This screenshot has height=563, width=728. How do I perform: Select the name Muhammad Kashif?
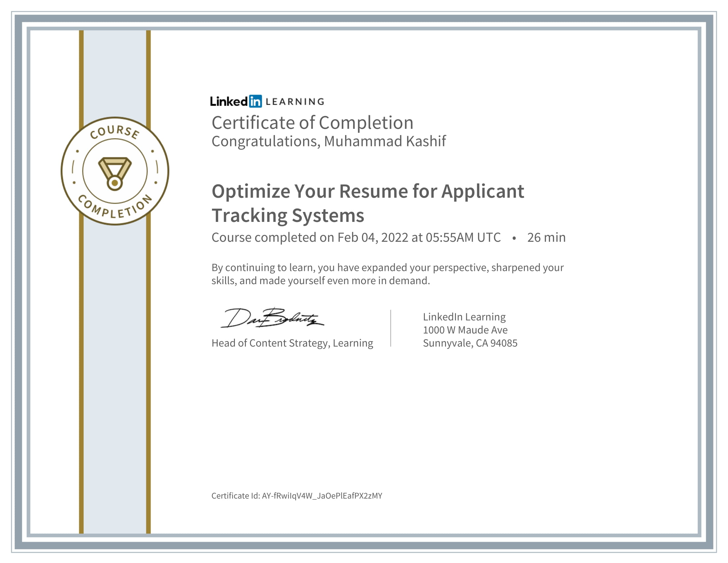point(385,141)
